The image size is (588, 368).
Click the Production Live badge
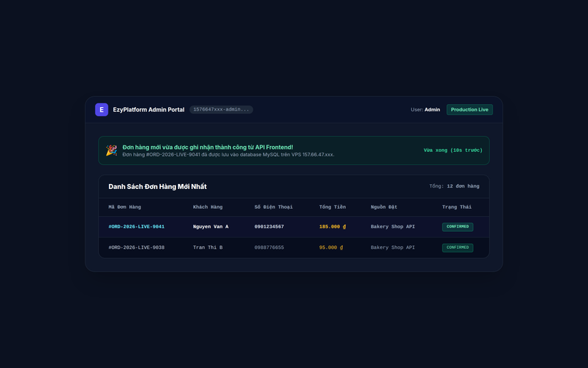[470, 110]
